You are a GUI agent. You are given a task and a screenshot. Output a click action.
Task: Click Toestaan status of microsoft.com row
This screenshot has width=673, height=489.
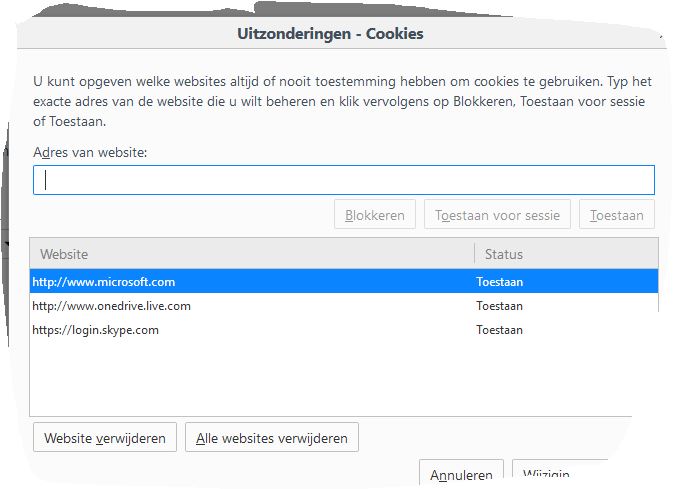(499, 282)
